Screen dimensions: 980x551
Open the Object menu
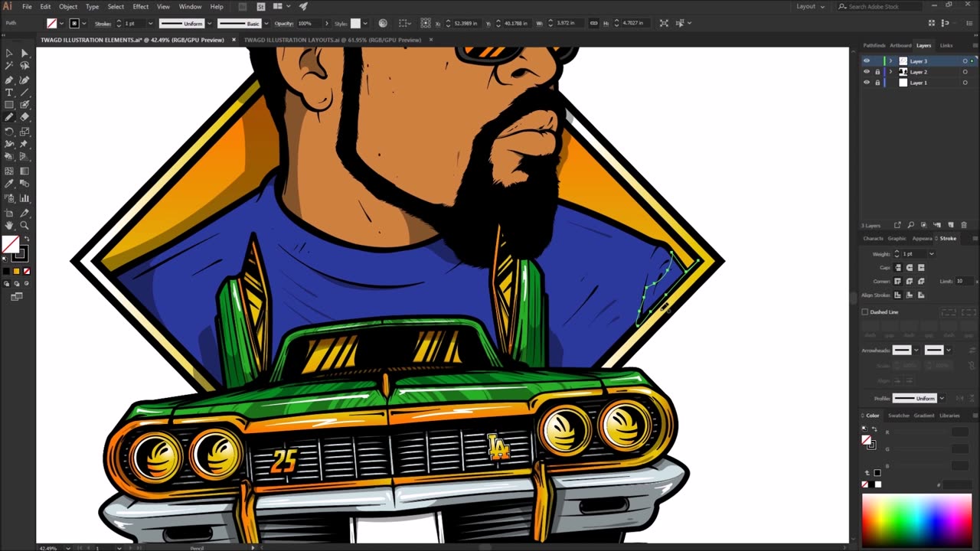pos(68,6)
